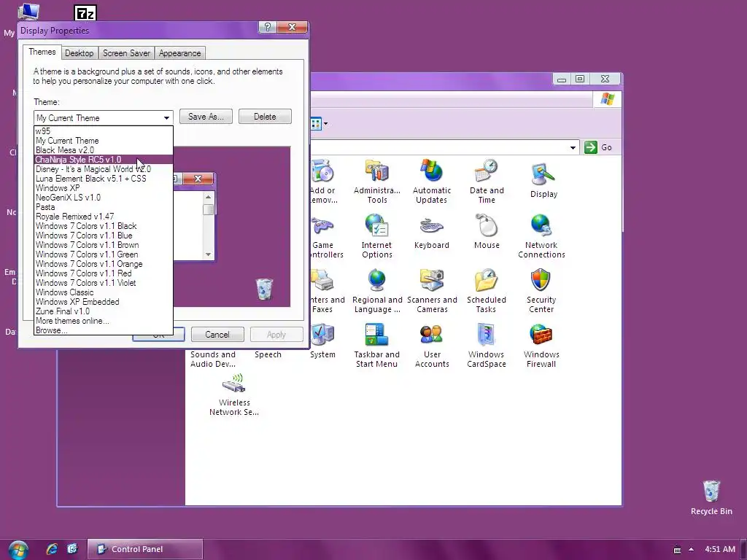Open Speech item in Control Panel
Viewport: 747px width, 560px height.
pos(268,355)
